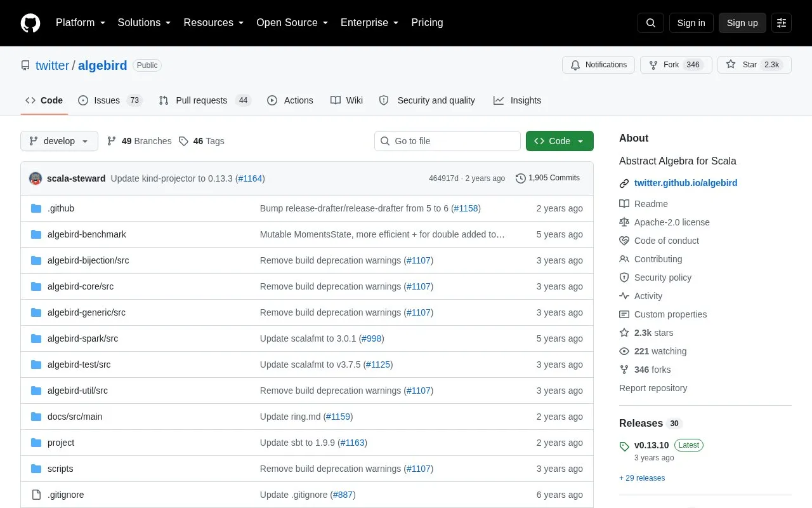The height and width of the screenshot is (508, 812).
Task: Click the Notifications button
Action: [598, 65]
